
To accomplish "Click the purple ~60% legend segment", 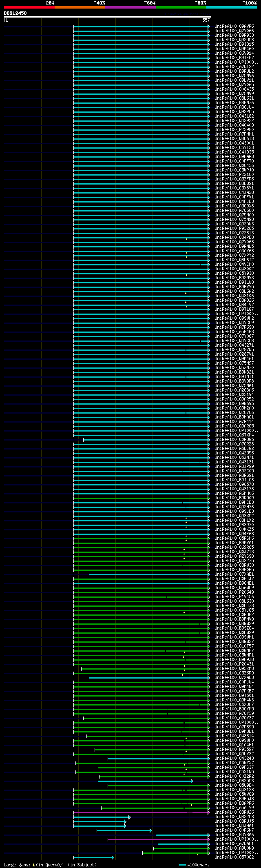I will click(130, 7).
